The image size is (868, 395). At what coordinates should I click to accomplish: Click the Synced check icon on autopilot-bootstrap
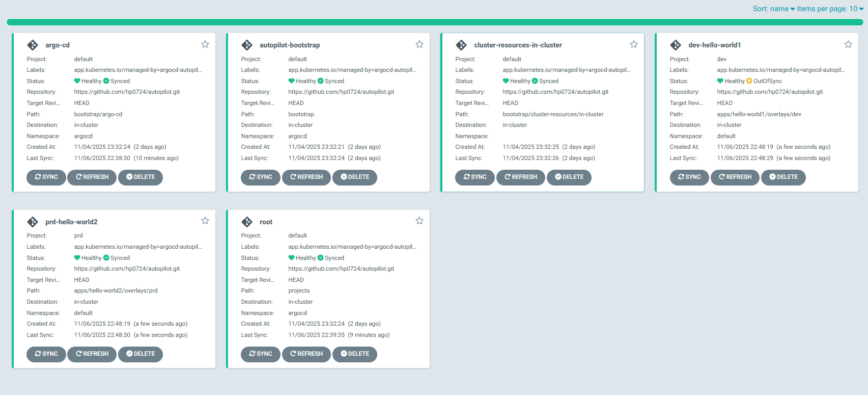(x=321, y=81)
